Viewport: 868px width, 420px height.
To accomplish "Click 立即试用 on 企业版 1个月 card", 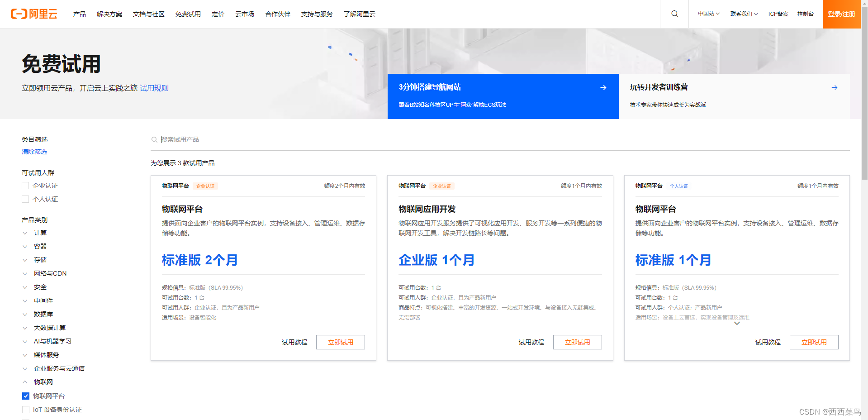I will coord(578,342).
